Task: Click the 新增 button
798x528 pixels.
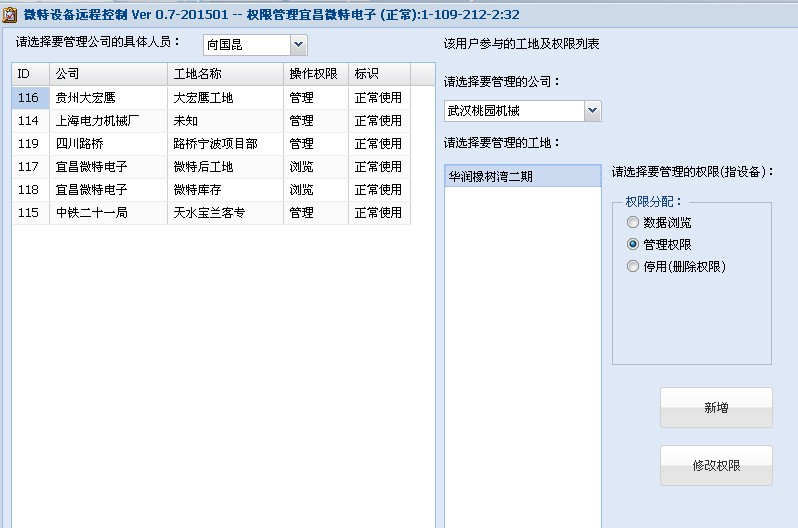Action: point(716,407)
